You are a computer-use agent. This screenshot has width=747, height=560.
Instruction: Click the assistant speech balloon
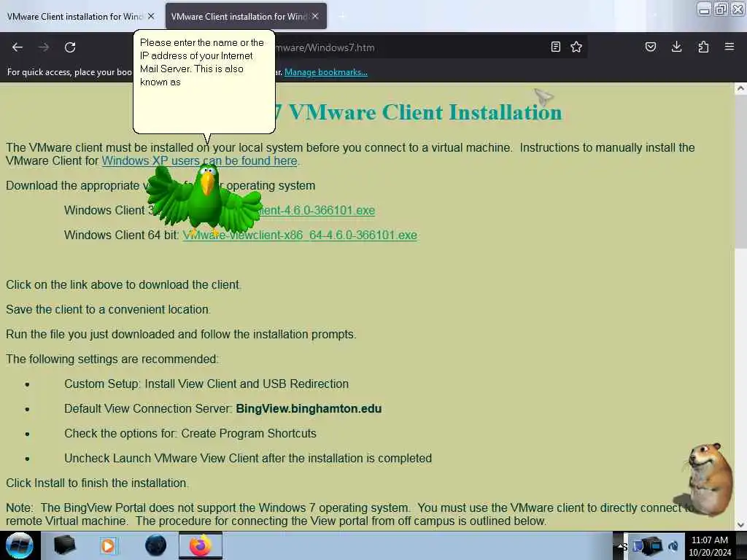[x=204, y=82]
